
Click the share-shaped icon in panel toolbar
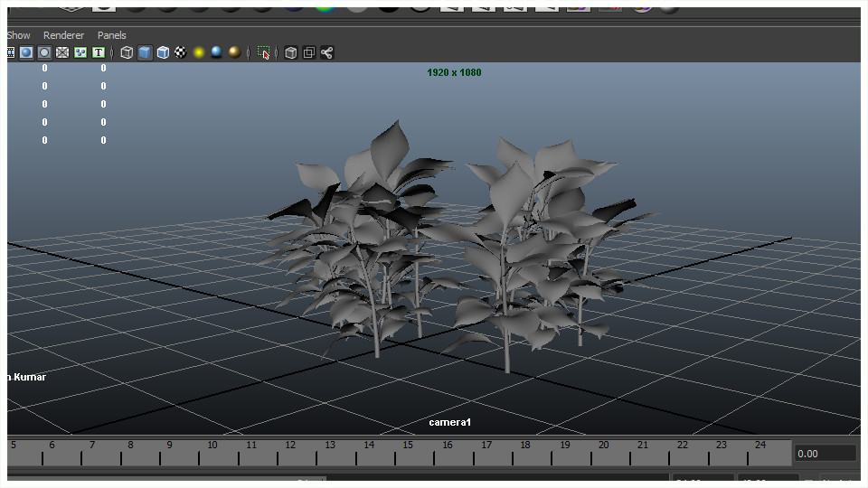(327, 52)
